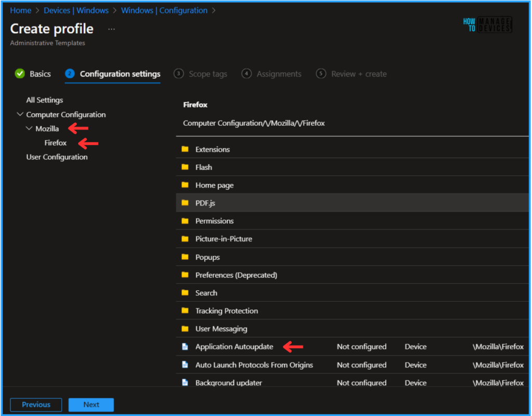
Task: Click the Tracking Protection folder icon
Action: pos(185,311)
